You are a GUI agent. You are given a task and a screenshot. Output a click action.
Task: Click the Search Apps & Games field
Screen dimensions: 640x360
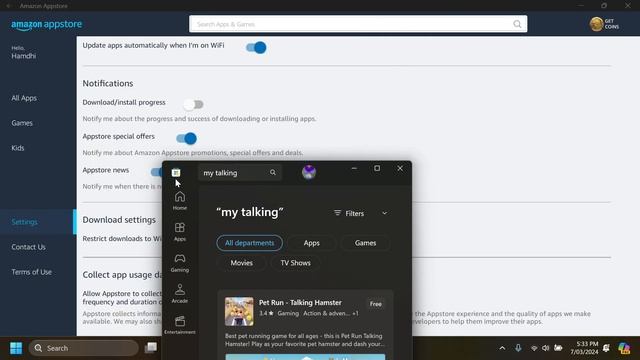(x=358, y=24)
